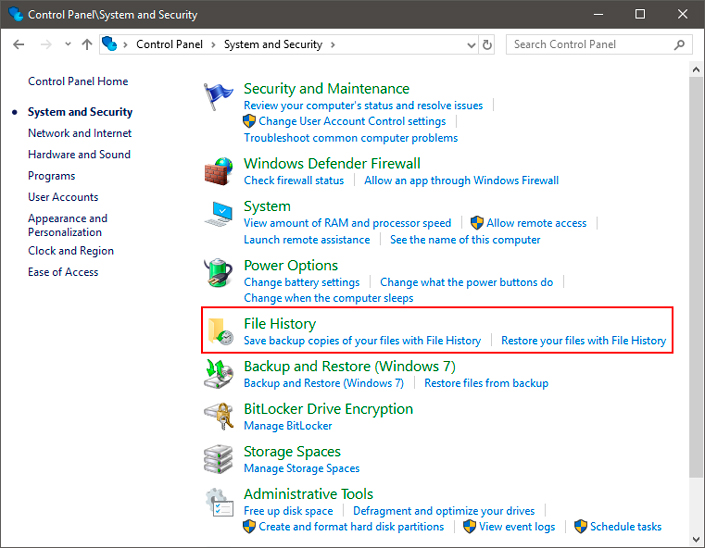This screenshot has height=548, width=705.
Task: Refresh the Control Panel view
Action: coord(487,45)
